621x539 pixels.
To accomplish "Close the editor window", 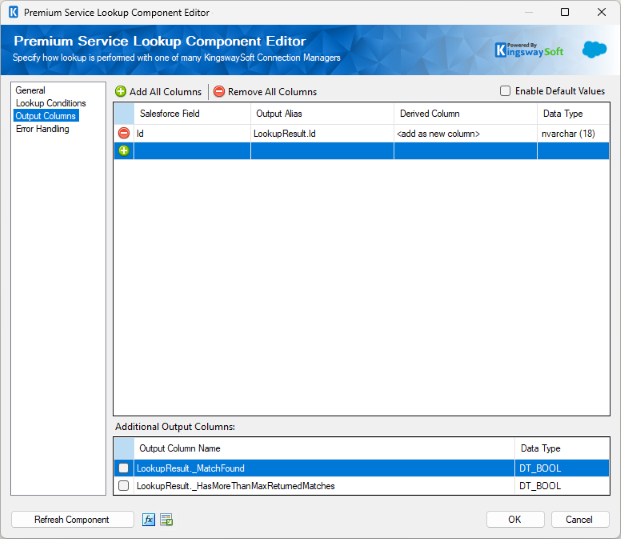I will (602, 12).
